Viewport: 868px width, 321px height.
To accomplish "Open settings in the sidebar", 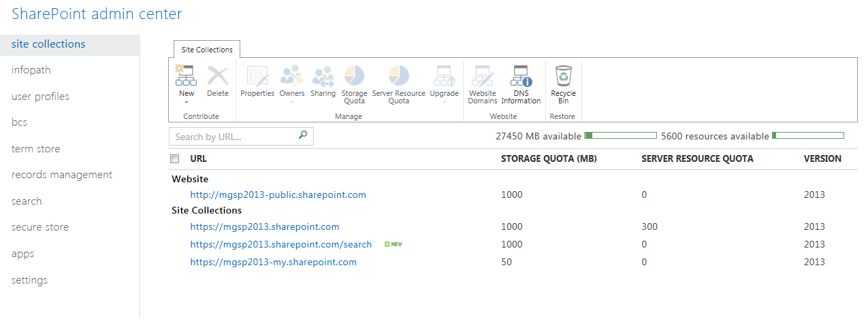I will 30,280.
